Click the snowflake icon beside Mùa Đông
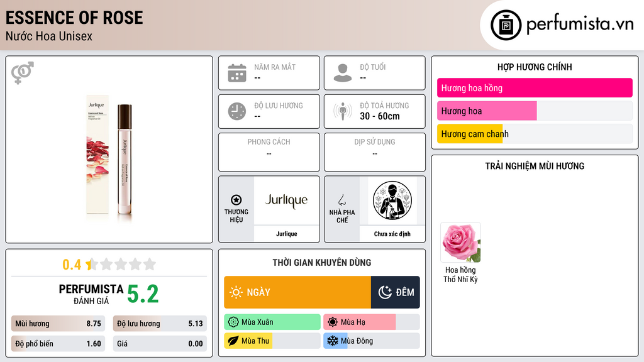The image size is (644, 362). (333, 341)
